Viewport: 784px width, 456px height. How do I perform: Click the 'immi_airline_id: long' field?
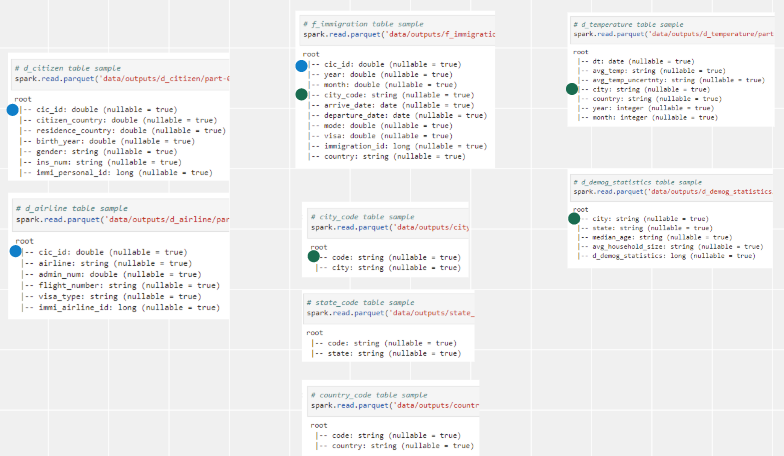121,307
